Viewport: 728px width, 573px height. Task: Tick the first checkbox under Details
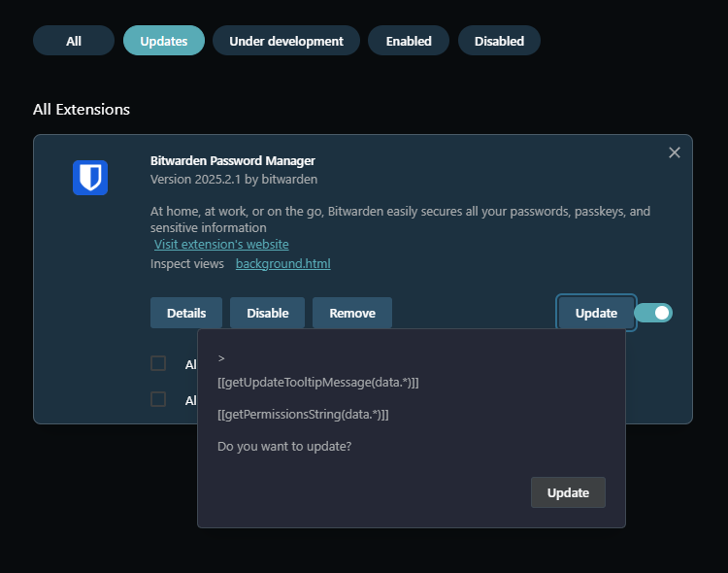158,363
